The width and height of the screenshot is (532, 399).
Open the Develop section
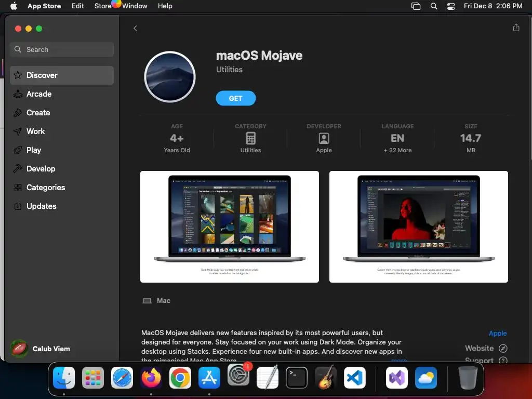tap(62, 169)
